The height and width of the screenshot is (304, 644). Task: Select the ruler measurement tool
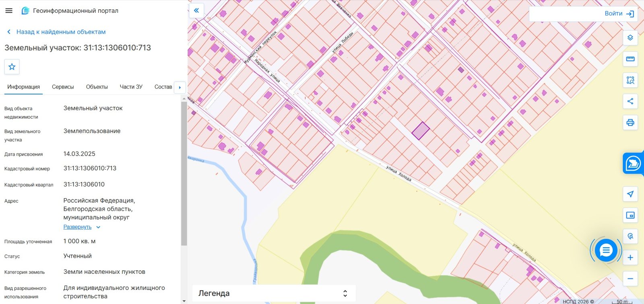coord(630,59)
